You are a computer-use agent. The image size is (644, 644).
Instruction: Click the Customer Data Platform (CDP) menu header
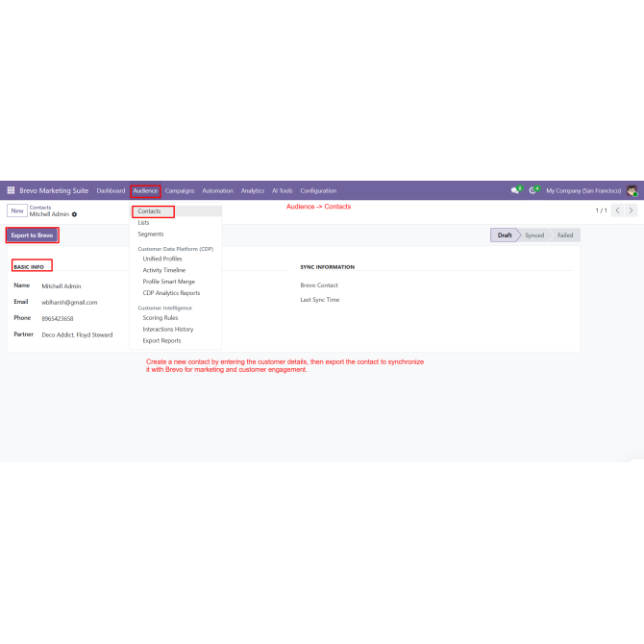[176, 249]
